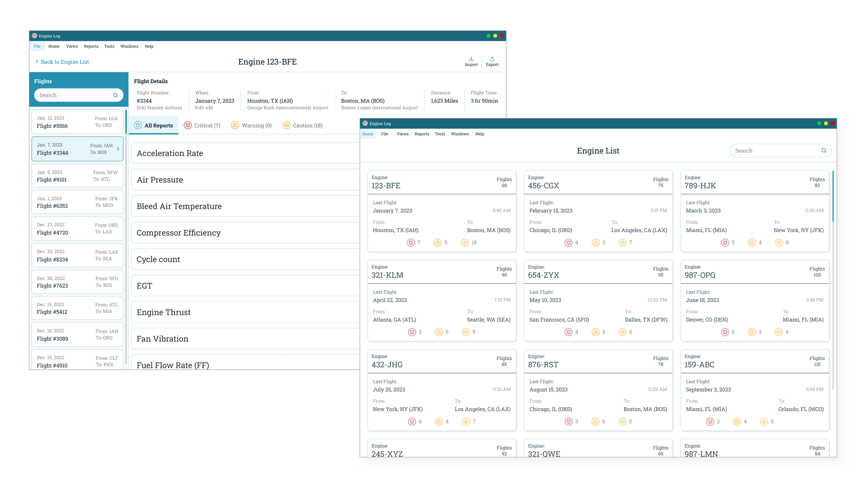Viewport: 868px width, 488px height.
Task: Click critical alarm icon on 123-BFE card
Action: point(411,243)
